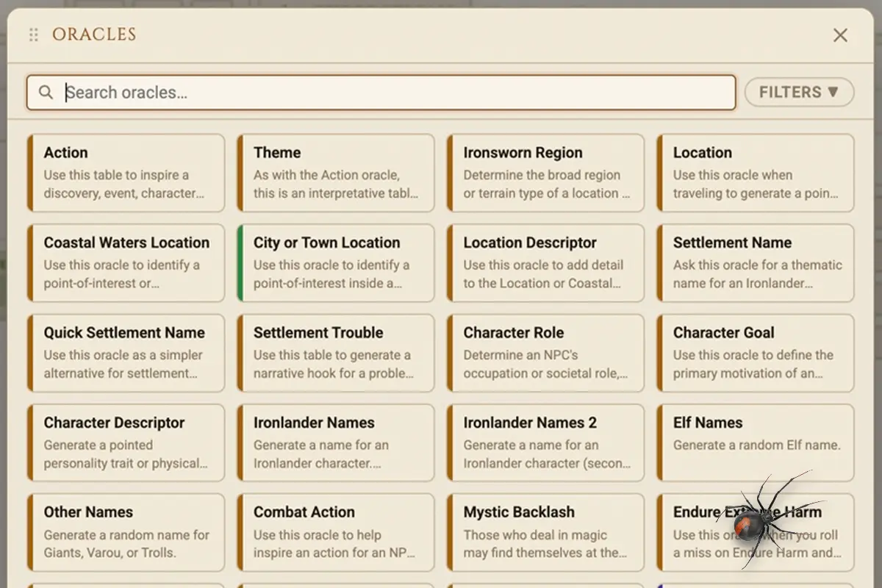882x588 pixels.
Task: Open Quick Settlement Name oracle
Action: 126,353
